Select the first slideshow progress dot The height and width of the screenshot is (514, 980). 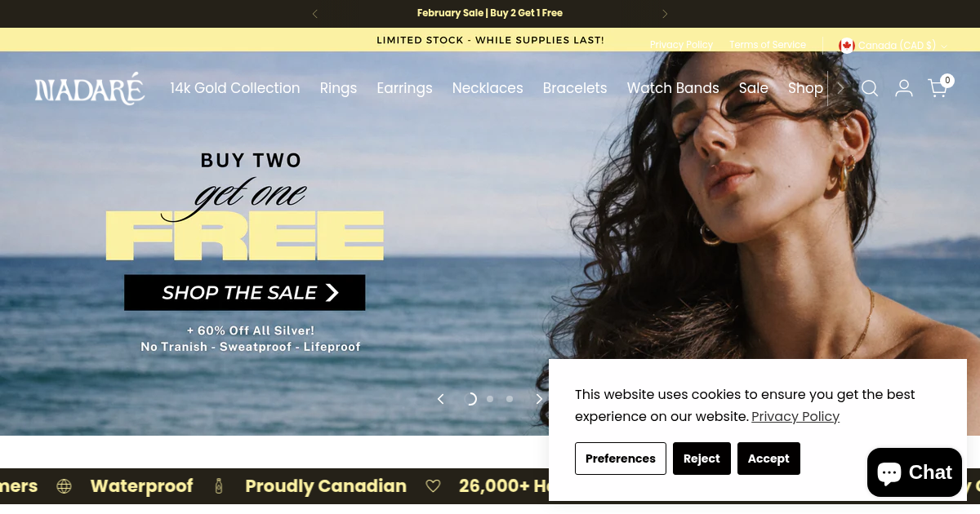tap(470, 399)
